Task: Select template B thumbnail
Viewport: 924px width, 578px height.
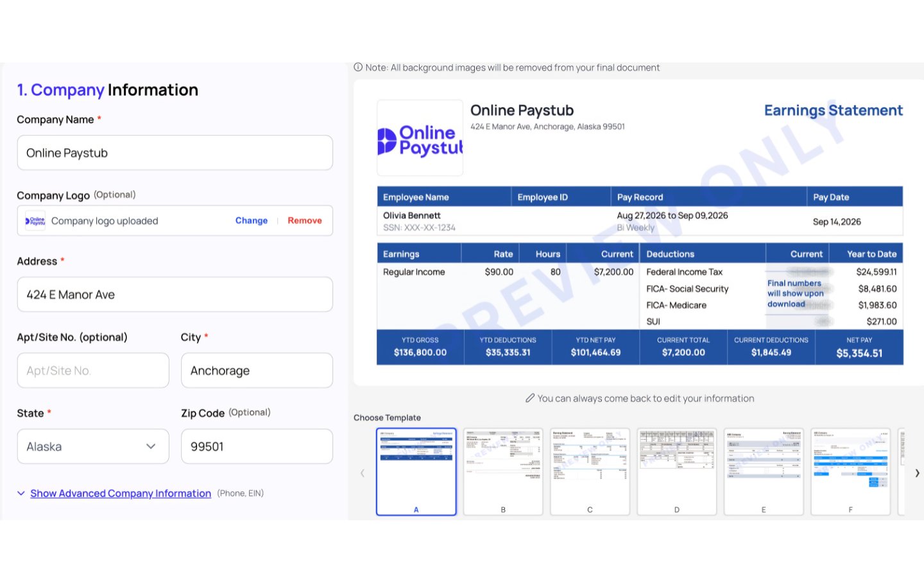Action: pyautogui.click(x=503, y=471)
